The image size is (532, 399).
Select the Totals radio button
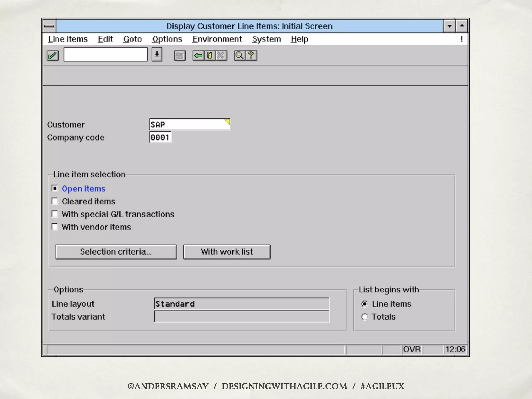point(365,317)
